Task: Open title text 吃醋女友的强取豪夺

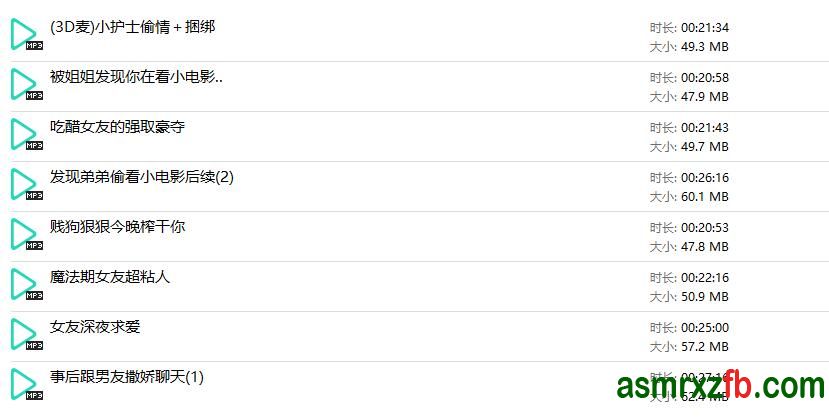Action: pyautogui.click(x=117, y=127)
